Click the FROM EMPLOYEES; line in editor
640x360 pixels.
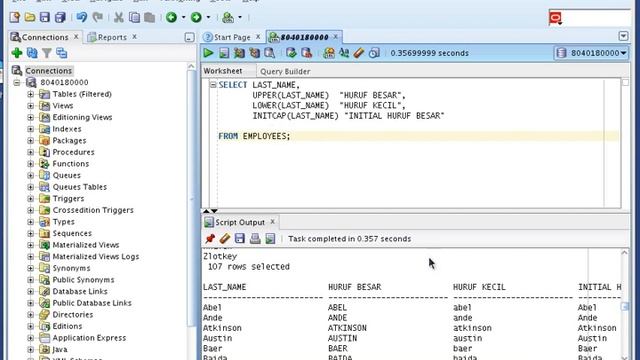point(254,136)
